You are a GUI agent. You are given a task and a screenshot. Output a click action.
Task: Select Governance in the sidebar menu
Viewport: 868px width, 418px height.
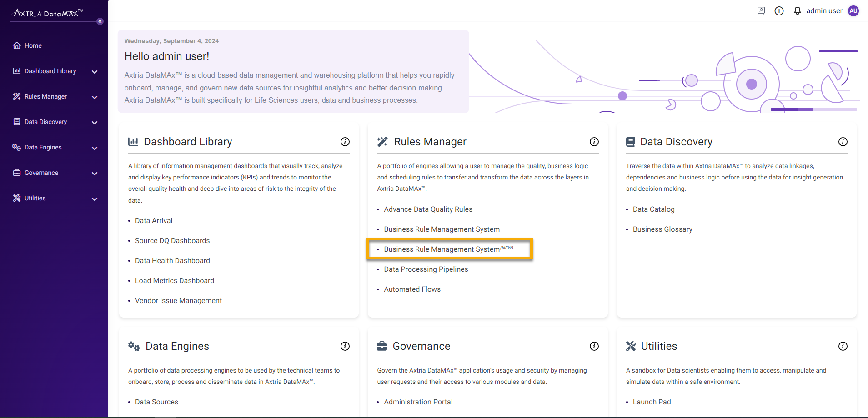[41, 173]
